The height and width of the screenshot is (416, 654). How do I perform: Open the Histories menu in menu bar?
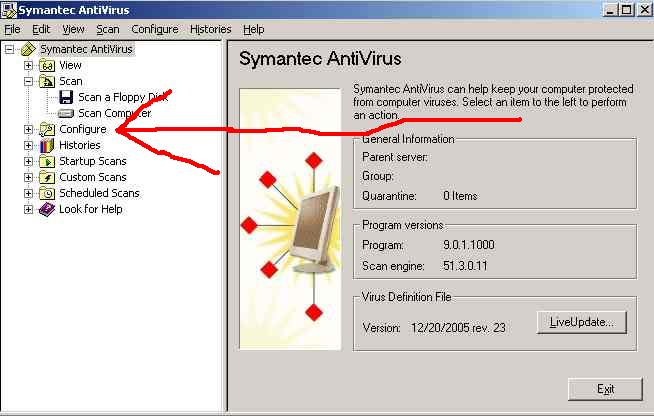tap(210, 30)
